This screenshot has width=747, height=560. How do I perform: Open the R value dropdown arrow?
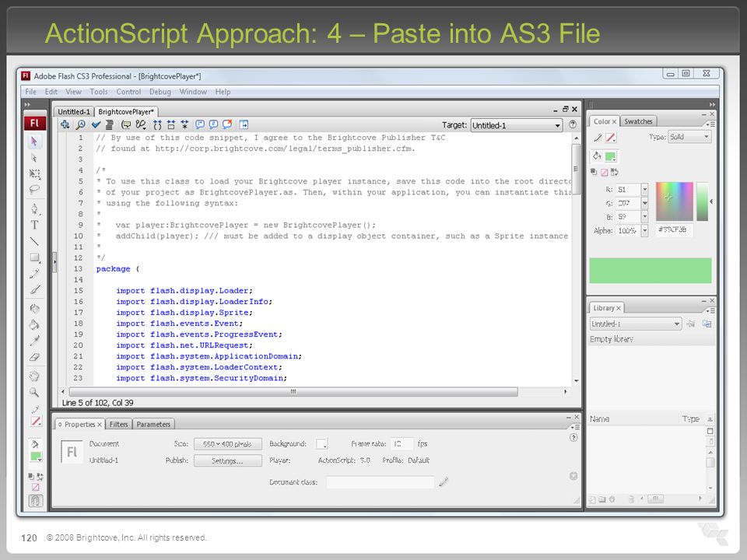pos(644,190)
